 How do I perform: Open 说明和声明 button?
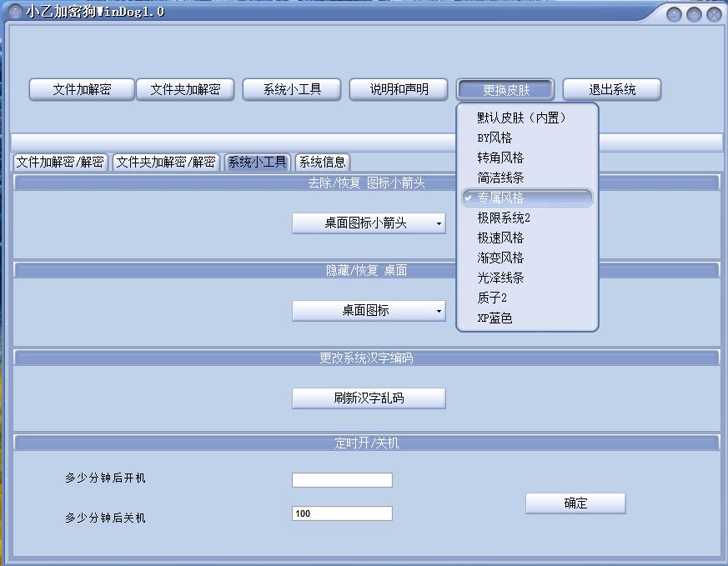point(399,89)
